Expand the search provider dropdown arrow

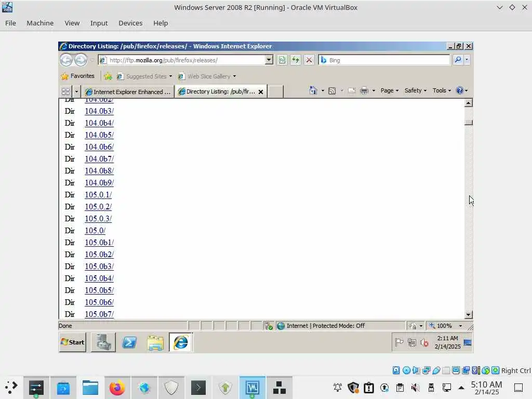click(467, 60)
